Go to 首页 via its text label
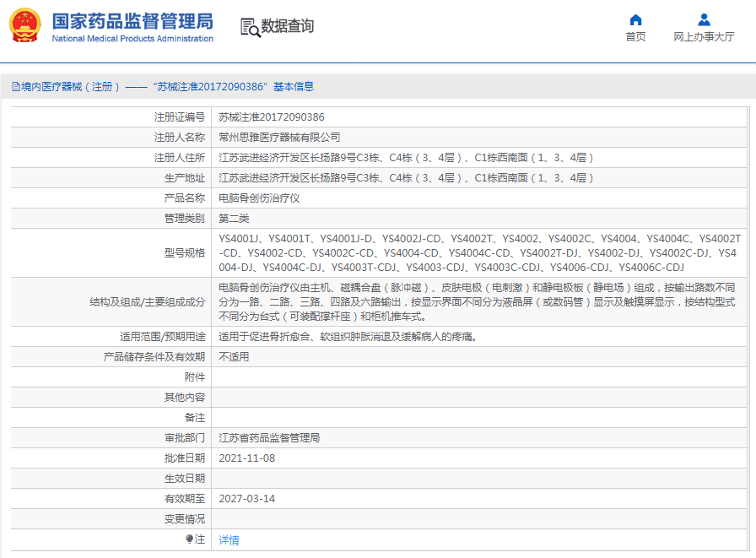The height and width of the screenshot is (558, 756). point(635,37)
